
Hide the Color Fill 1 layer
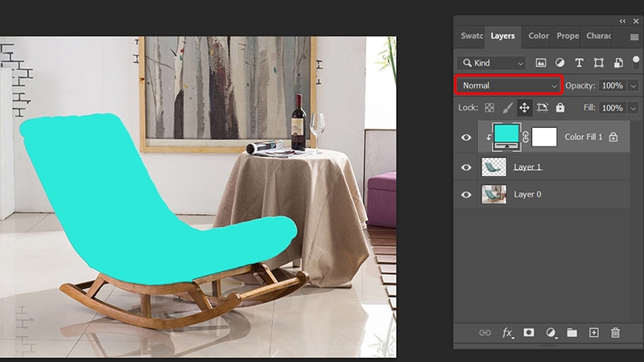[x=466, y=138]
